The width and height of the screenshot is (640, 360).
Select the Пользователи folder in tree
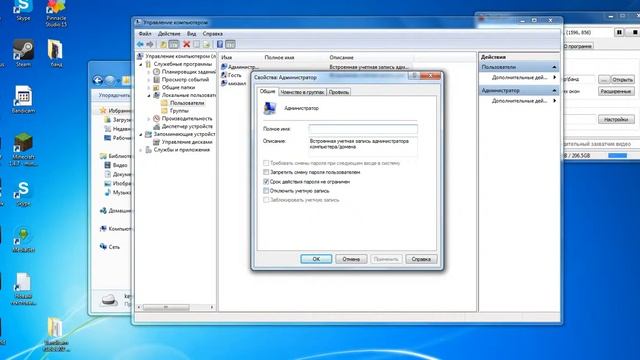coord(182,103)
